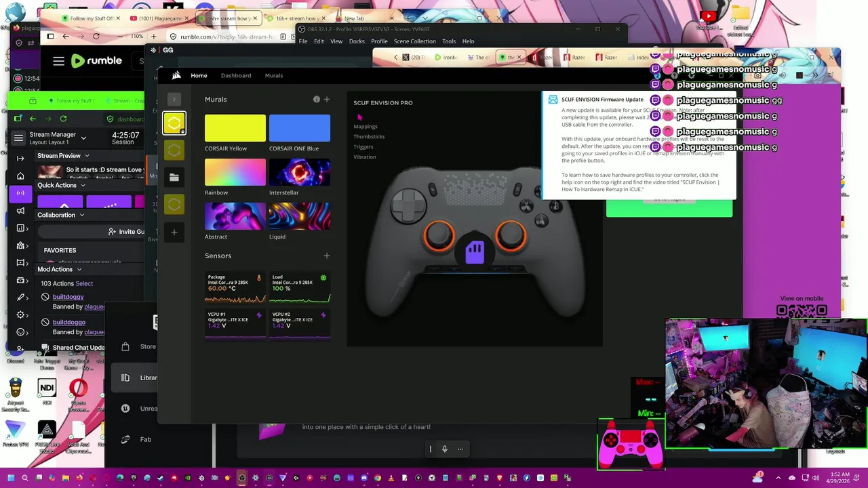This screenshot has width=868, height=488.
Task: Select the purple Stream Manager broadcast icon
Action: tap(20, 193)
